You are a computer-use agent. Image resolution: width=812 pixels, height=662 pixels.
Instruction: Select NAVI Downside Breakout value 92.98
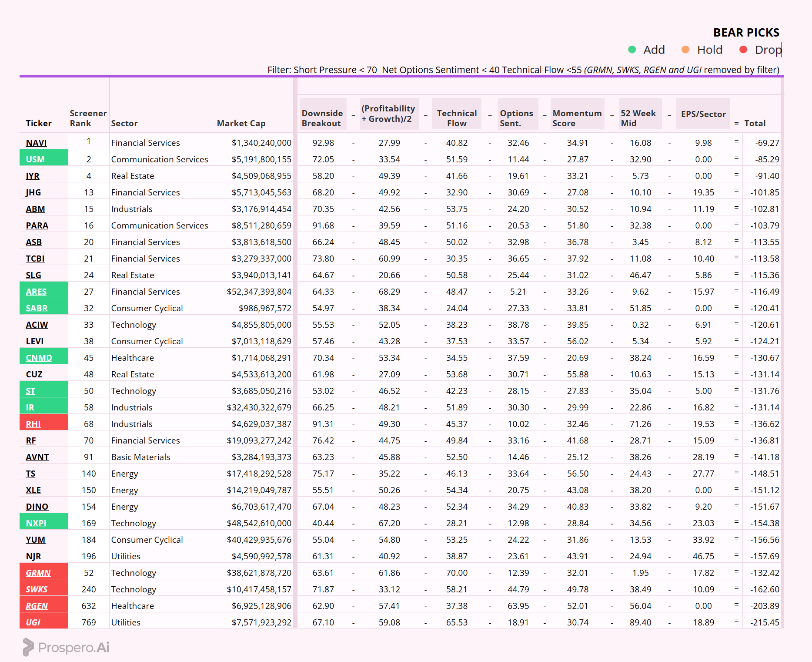coord(323,143)
